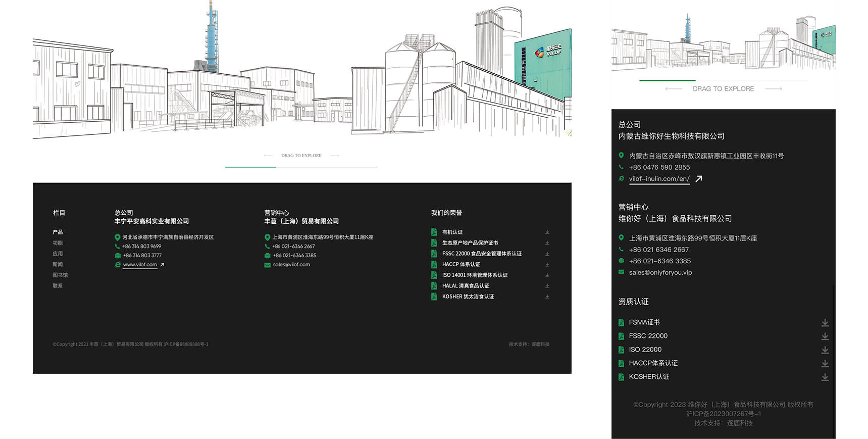The height and width of the screenshot is (439, 868).
Task: Click the 资质认证 heading in mobile footer
Action: point(633,302)
